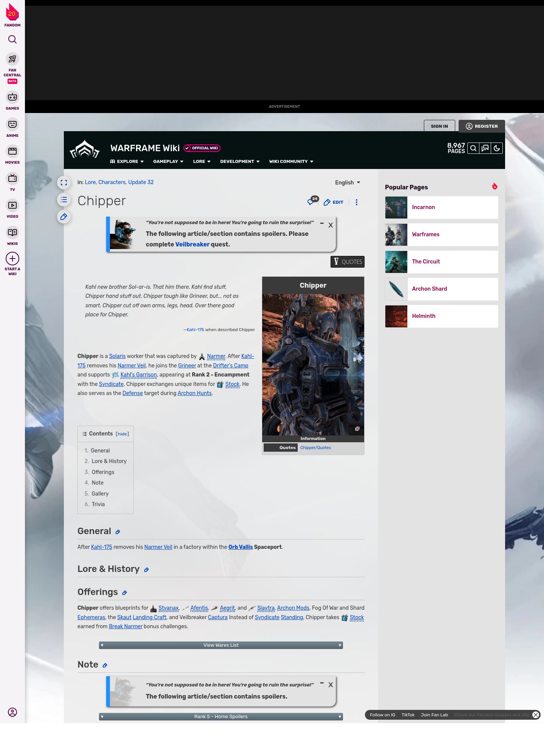This screenshot has height=756, width=544.
Task: Open the wiki discussions icon in header
Action: coord(485,148)
